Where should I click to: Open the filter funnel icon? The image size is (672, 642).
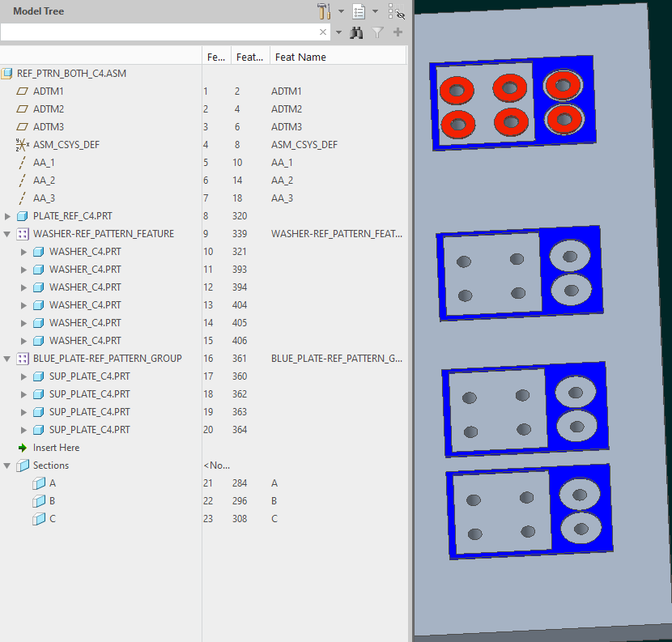pyautogui.click(x=377, y=32)
